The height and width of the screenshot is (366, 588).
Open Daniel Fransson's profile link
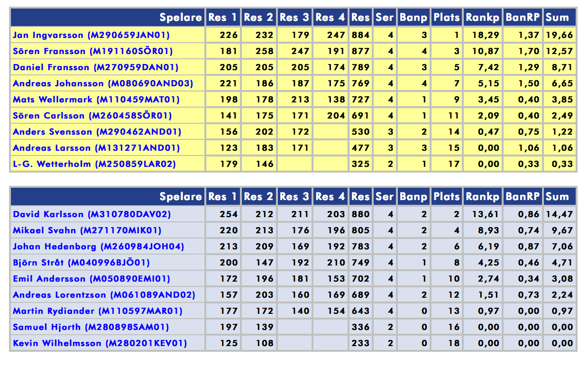click(x=95, y=67)
